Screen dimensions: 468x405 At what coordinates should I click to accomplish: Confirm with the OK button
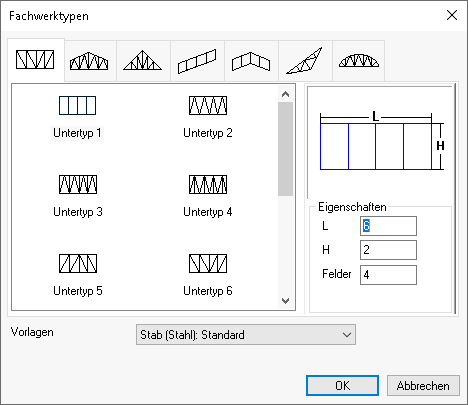point(342,386)
